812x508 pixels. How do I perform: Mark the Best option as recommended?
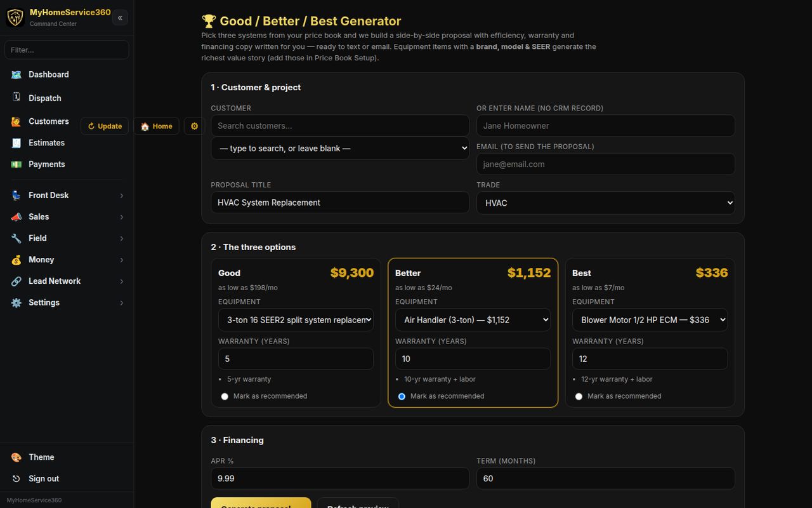[x=579, y=396]
